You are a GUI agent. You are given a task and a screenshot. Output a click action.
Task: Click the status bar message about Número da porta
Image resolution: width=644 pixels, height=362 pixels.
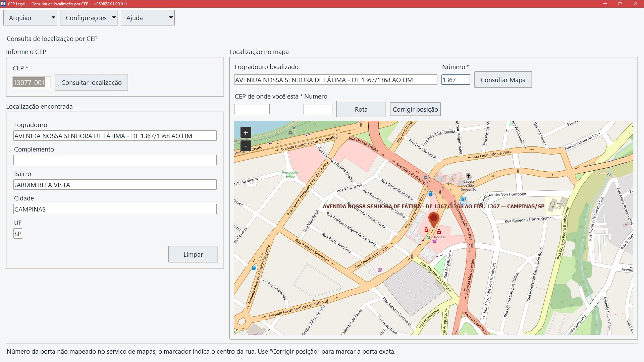[201, 352]
